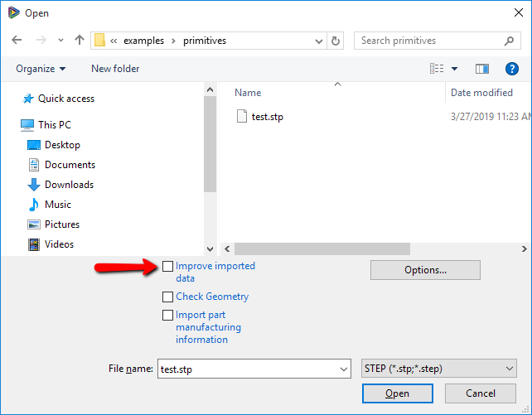
Task: Select 'examples' in the path breadcrumb
Action: 143,41
